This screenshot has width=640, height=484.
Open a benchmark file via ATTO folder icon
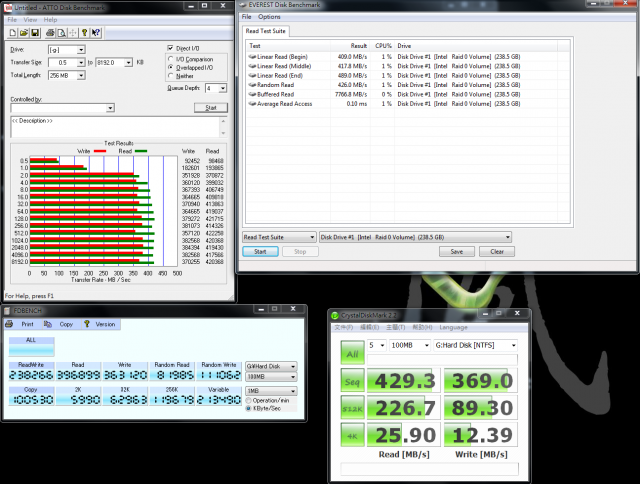click(x=24, y=33)
